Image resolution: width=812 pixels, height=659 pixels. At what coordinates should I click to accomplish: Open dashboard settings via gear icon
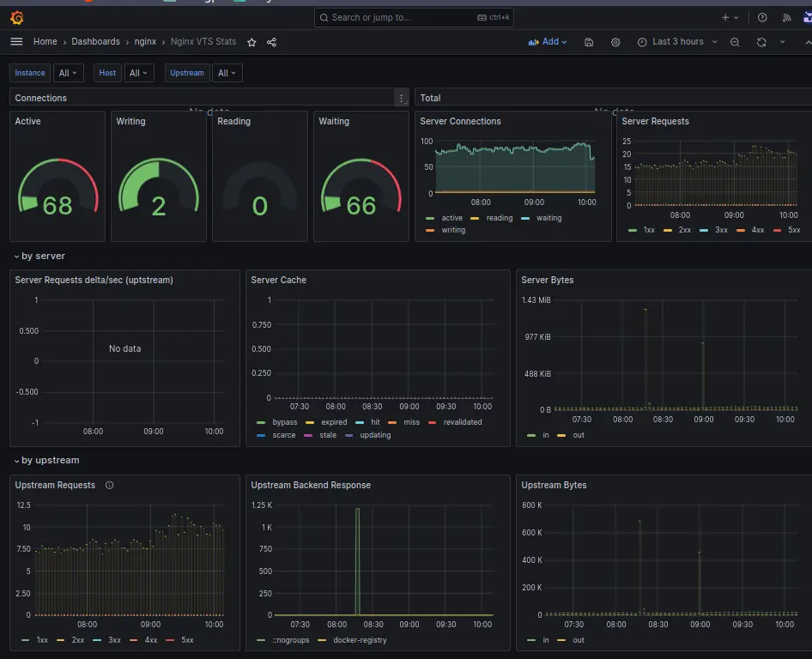click(x=615, y=41)
